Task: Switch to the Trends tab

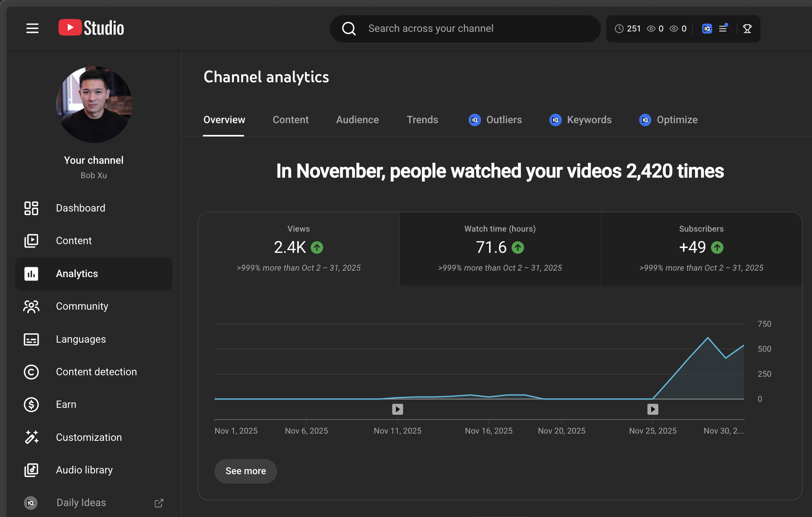Action: tap(422, 120)
